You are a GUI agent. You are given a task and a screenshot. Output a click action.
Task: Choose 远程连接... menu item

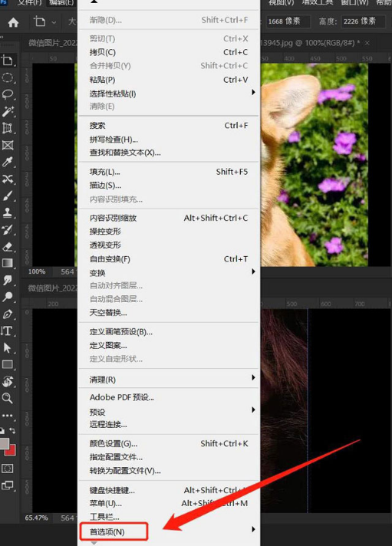[169, 425]
